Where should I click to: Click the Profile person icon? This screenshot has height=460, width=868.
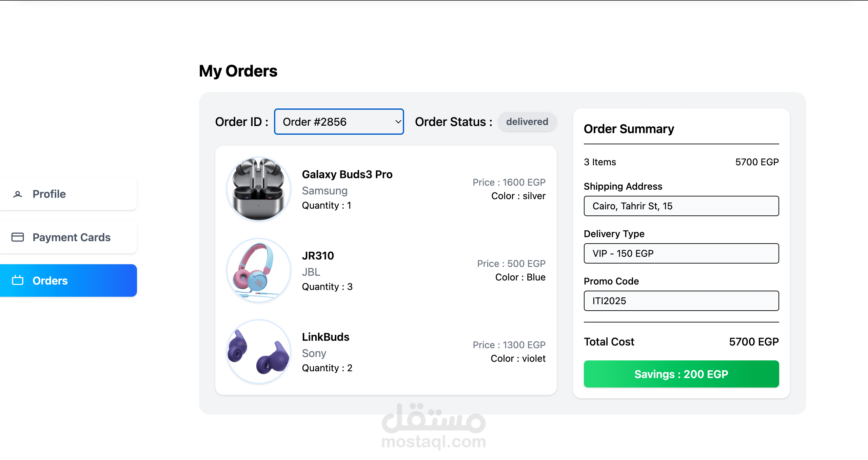(x=18, y=194)
